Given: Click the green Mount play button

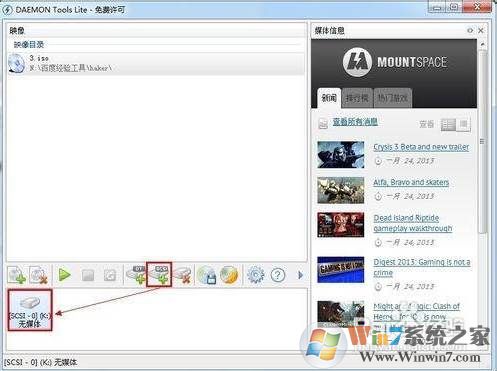Looking at the screenshot, I should [64, 275].
